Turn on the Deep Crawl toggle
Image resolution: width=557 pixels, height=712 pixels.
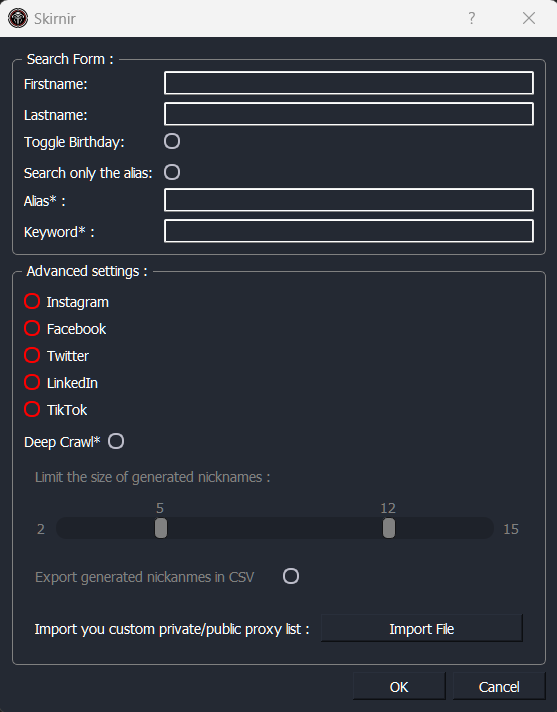[x=116, y=441]
